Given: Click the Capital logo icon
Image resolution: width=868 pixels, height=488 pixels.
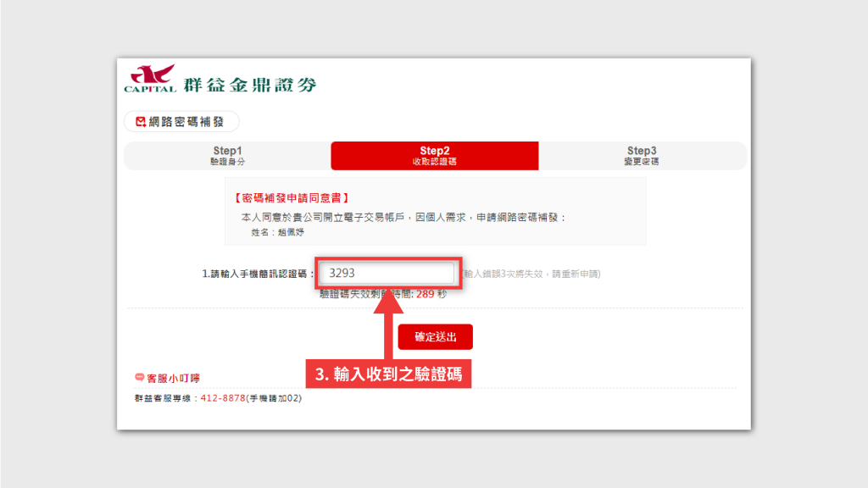Looking at the screenshot, I should (x=150, y=78).
